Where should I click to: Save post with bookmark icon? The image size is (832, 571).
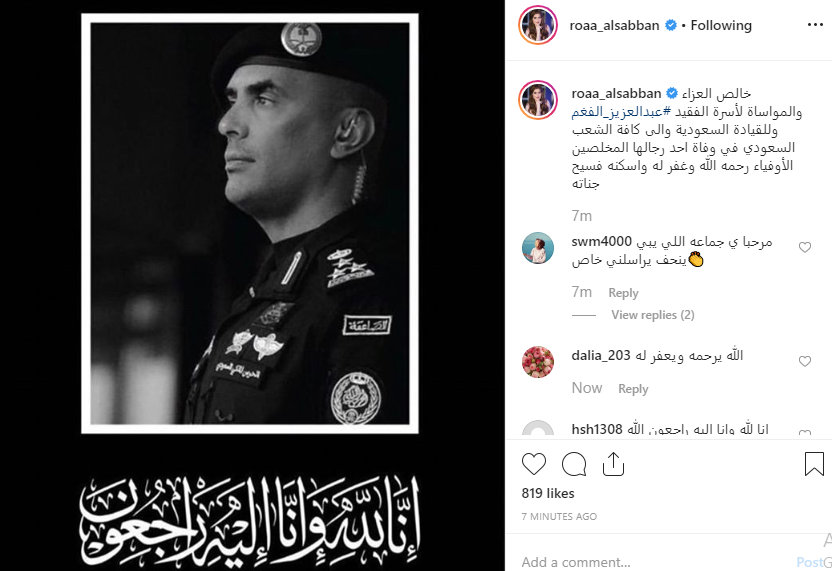[814, 464]
